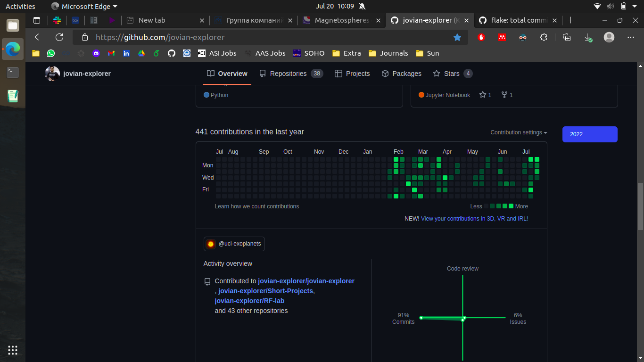The width and height of the screenshot is (644, 362).
Task: Open Files from the Ubuntu dock
Action: pos(13,25)
